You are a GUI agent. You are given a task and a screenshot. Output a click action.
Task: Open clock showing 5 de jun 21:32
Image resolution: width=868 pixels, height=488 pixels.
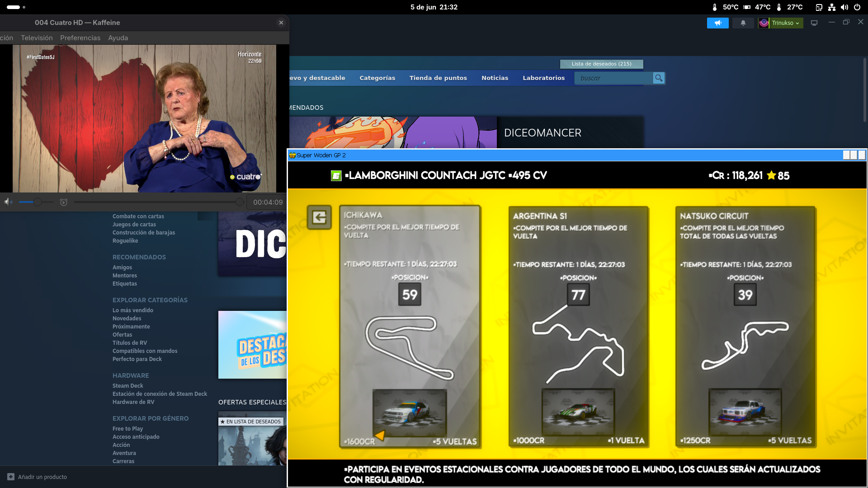434,7
